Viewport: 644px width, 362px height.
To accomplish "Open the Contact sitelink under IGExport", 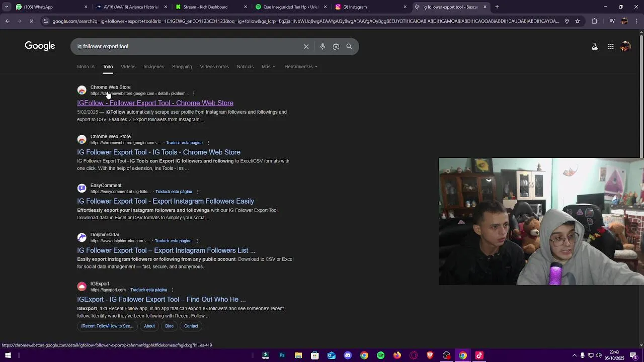I will click(x=191, y=326).
